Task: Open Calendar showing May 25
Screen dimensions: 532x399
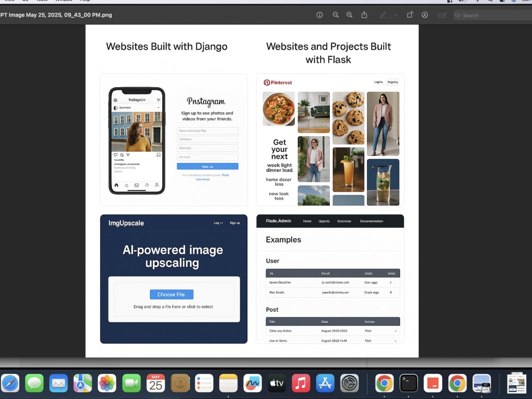Action: [156, 383]
